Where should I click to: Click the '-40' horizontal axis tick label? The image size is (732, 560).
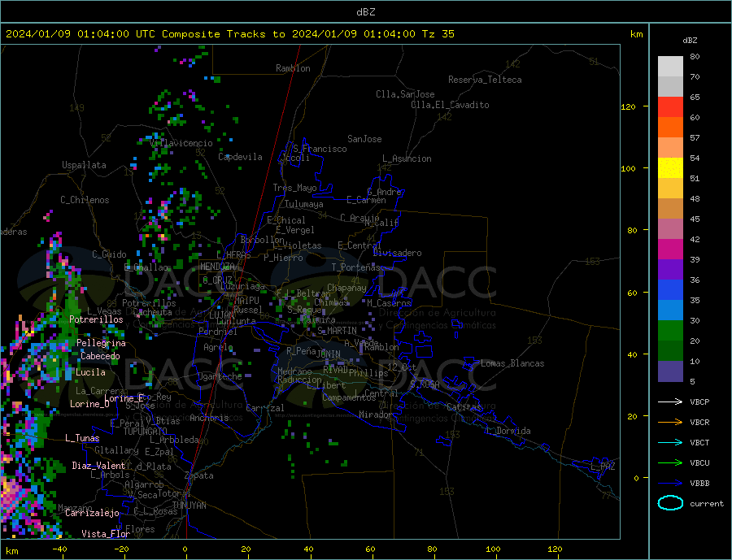tap(59, 549)
